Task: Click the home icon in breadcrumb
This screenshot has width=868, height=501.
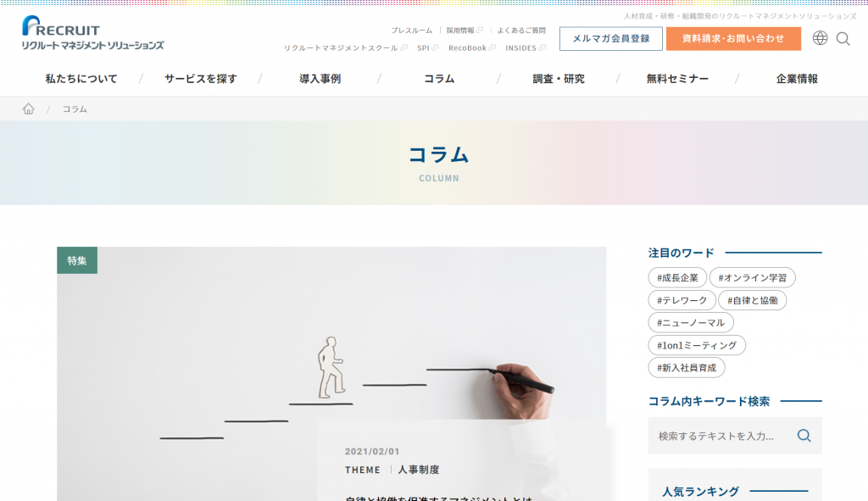Action: (x=28, y=109)
